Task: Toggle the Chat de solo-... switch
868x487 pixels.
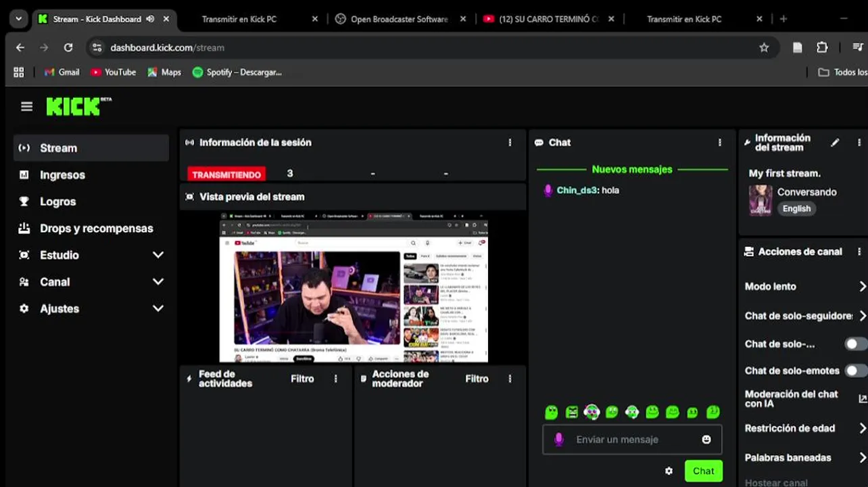Action: click(x=855, y=344)
